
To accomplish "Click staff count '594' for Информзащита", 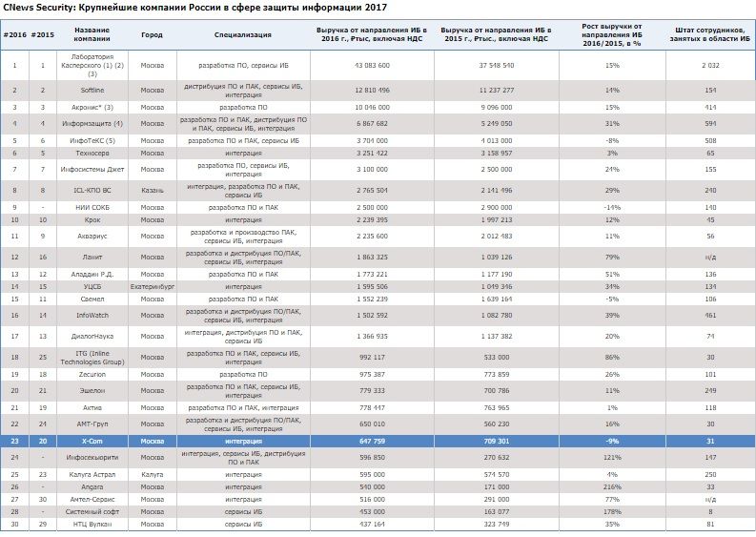I will pos(710,123).
